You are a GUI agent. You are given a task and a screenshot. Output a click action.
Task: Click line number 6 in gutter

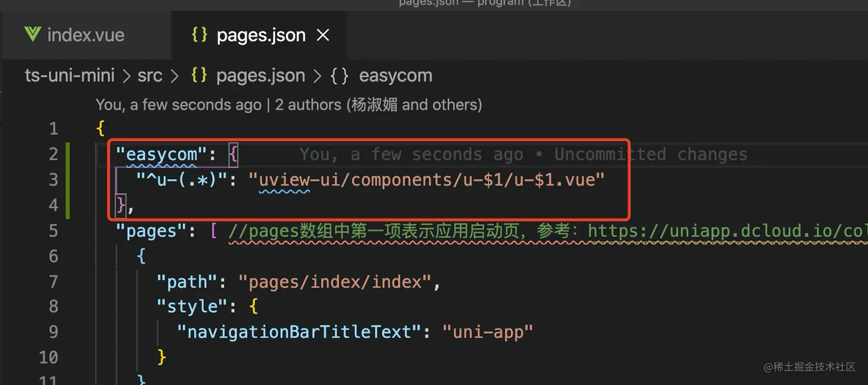point(53,256)
